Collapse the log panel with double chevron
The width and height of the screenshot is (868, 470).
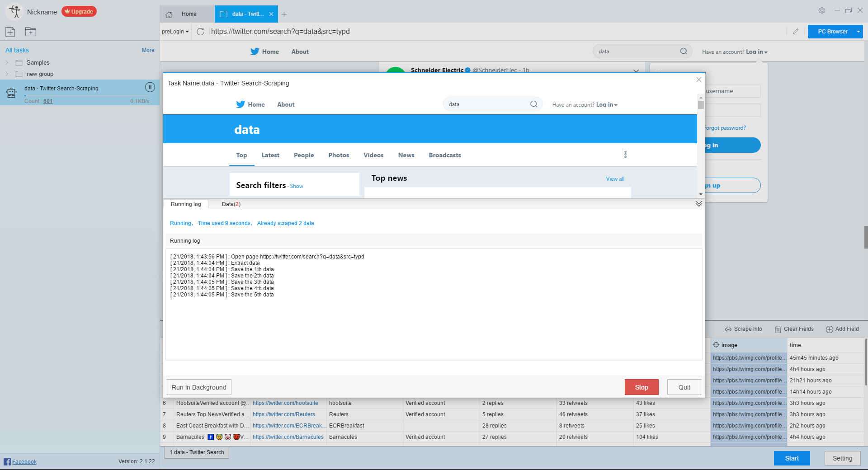click(x=699, y=204)
